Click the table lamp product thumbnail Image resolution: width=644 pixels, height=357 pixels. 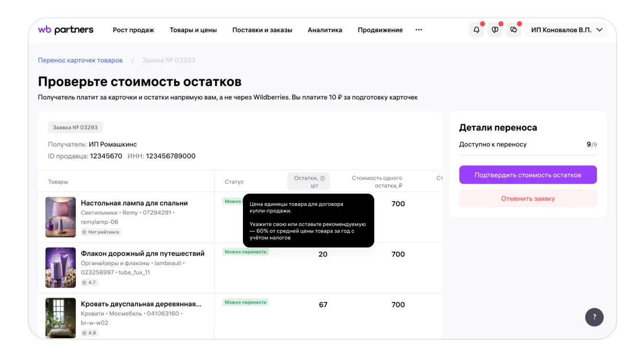(60, 217)
